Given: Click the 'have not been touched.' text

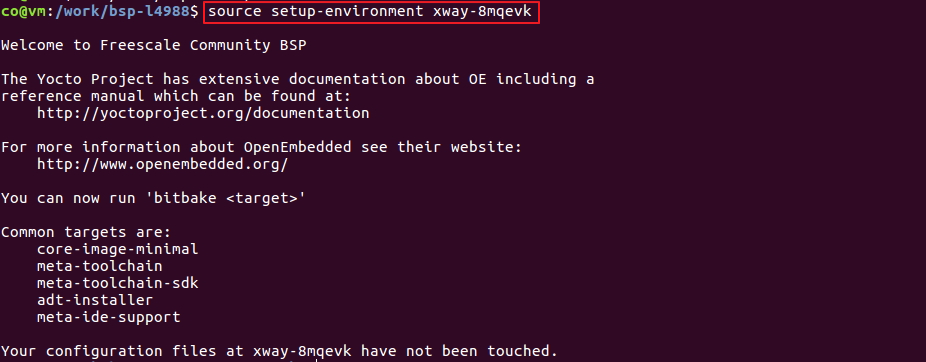Looking at the screenshot, I should pyautogui.click(x=459, y=351).
